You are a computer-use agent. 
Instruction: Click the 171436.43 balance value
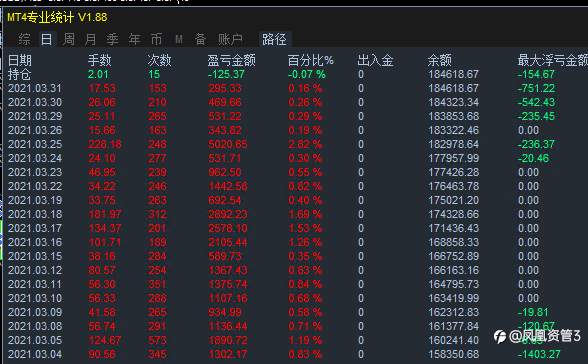454,228
